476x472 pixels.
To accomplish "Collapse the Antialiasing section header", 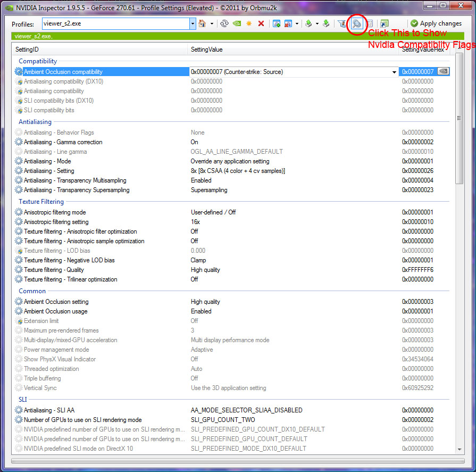I will (35, 122).
